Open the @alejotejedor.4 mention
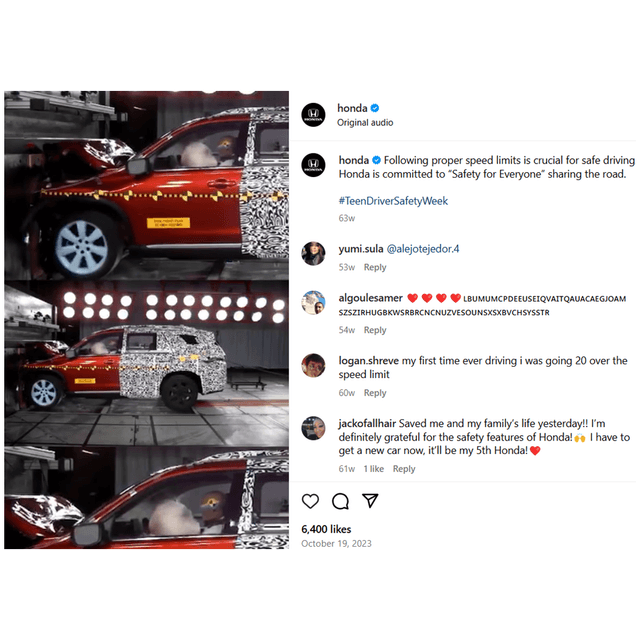The height and width of the screenshot is (640, 640). click(x=422, y=249)
